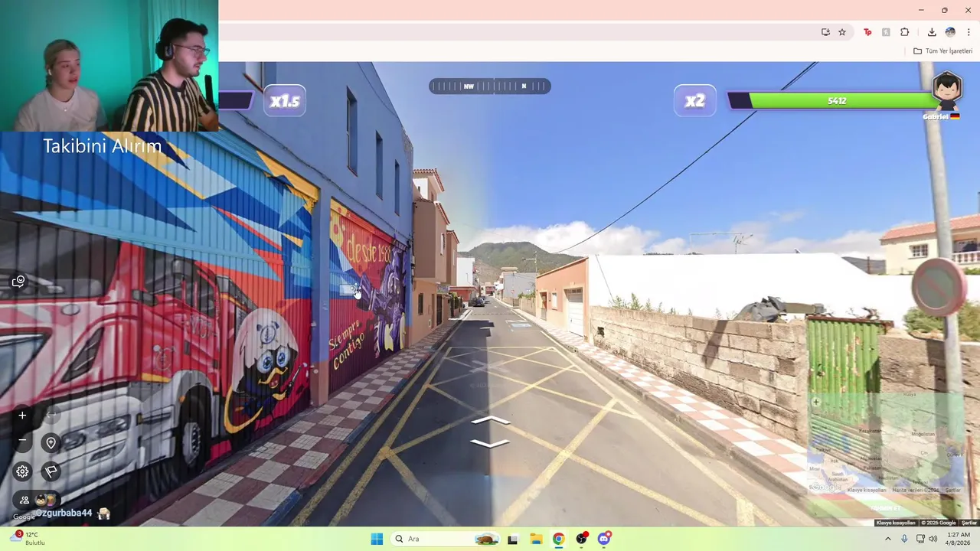The image size is (980, 551).
Task: Click the microphone tray icon
Action: (904, 539)
